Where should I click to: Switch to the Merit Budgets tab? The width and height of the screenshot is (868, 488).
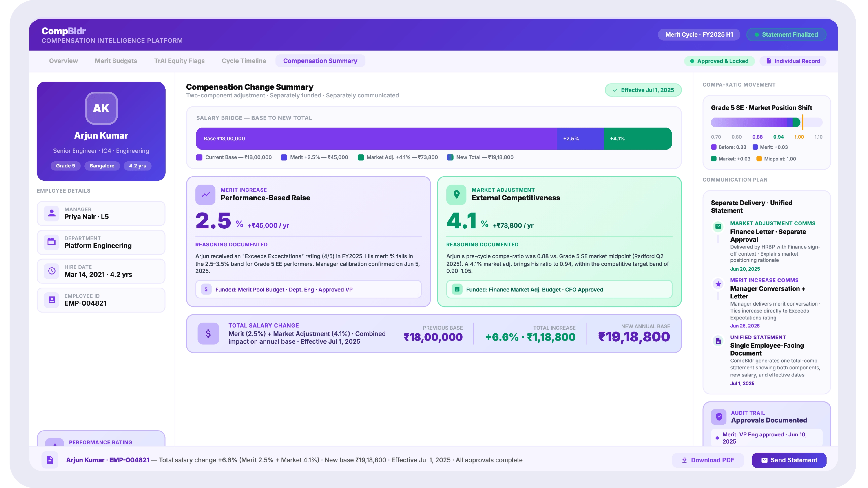(116, 61)
